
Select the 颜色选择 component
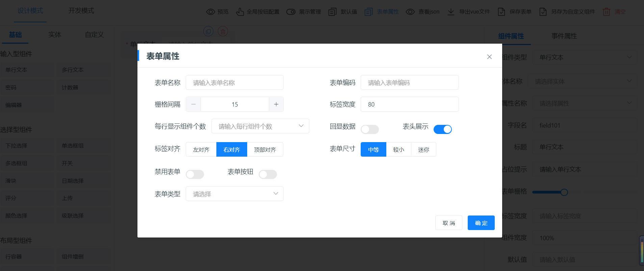coord(27,216)
